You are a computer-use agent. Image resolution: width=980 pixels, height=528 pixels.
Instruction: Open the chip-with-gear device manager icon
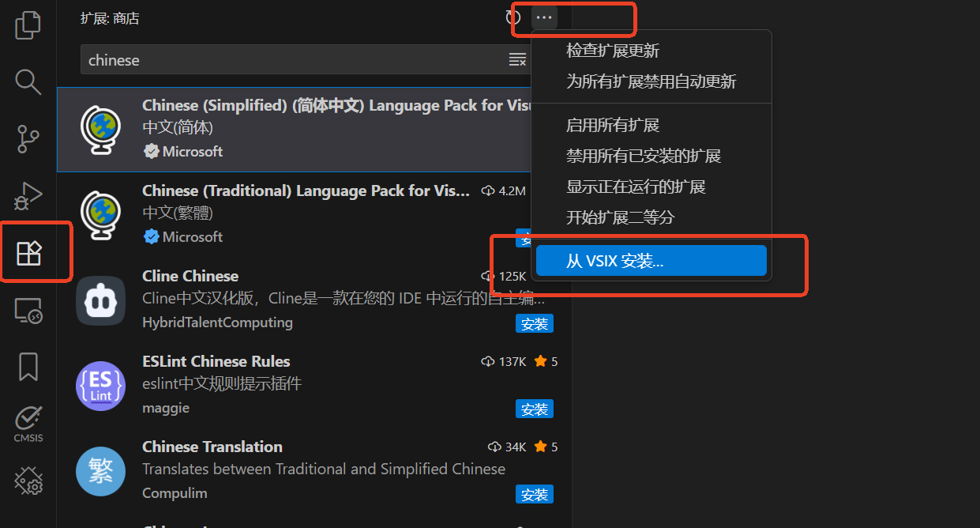coord(28,481)
